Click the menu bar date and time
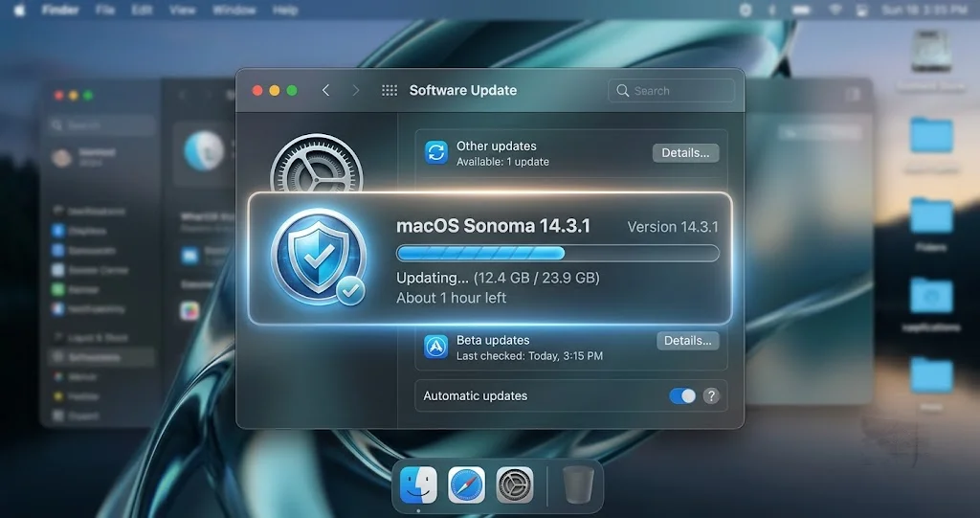 pos(924,10)
